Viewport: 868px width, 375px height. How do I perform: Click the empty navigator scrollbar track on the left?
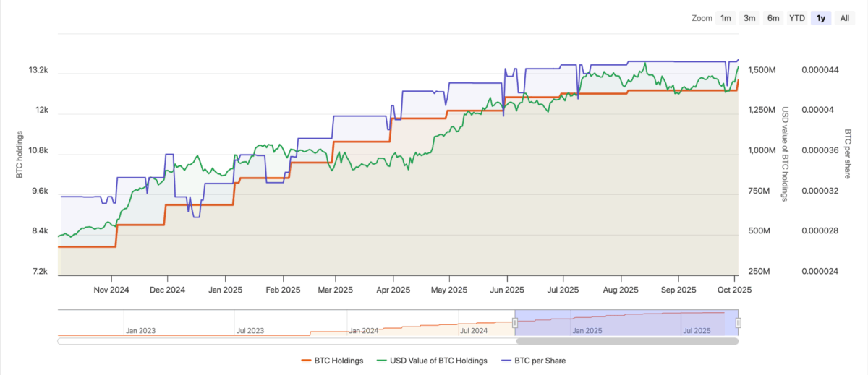tap(282, 341)
